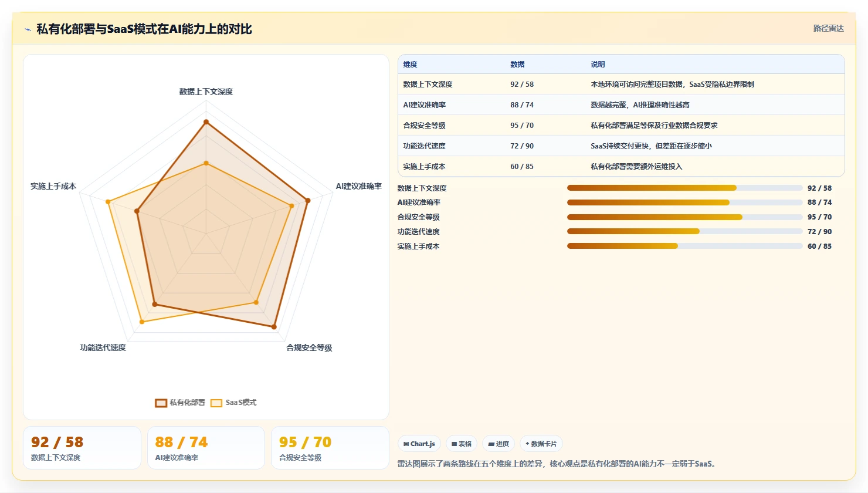Click the 88 / 74 data card
The width and height of the screenshot is (868, 493).
pos(206,448)
